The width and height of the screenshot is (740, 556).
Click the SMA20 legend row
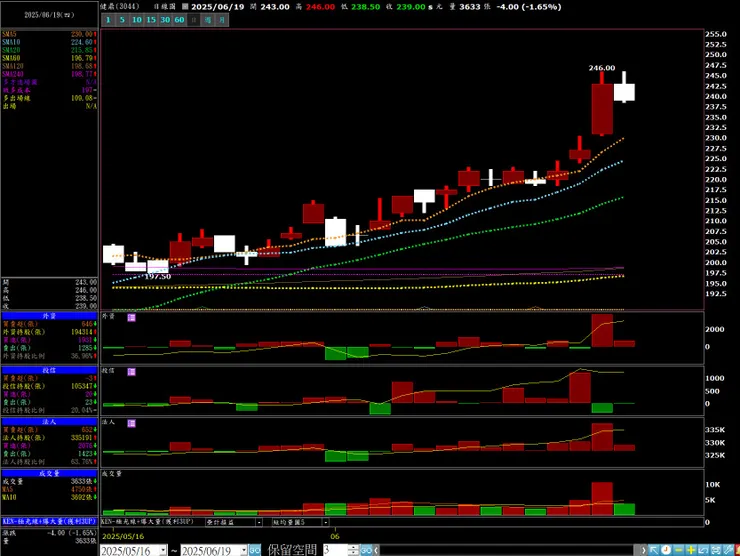pos(49,50)
